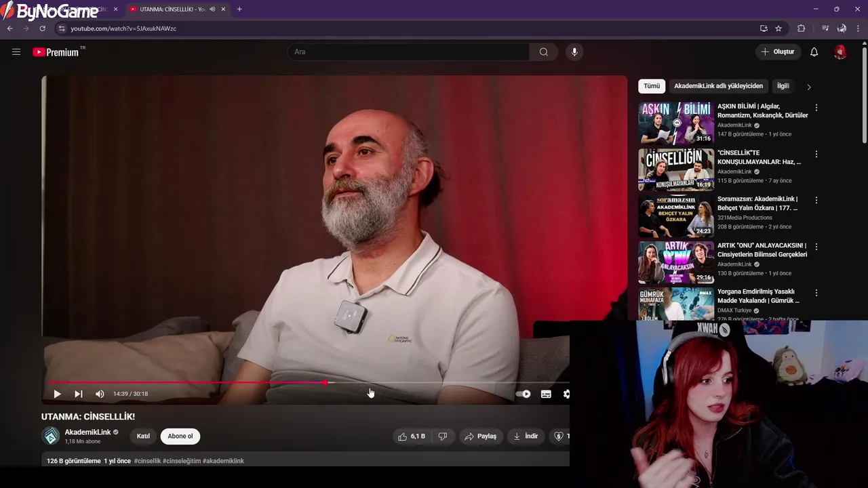Bookmark this page with star
868x488 pixels.
[778, 28]
